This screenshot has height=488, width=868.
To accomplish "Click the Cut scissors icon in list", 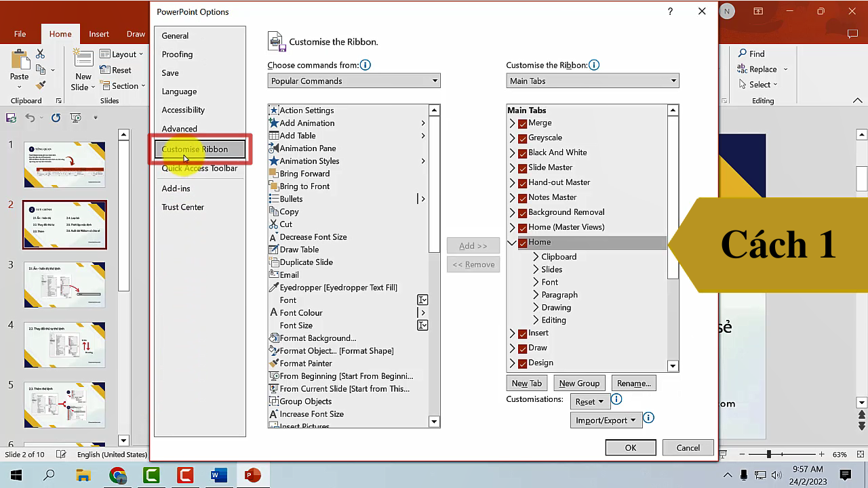I will tap(274, 224).
